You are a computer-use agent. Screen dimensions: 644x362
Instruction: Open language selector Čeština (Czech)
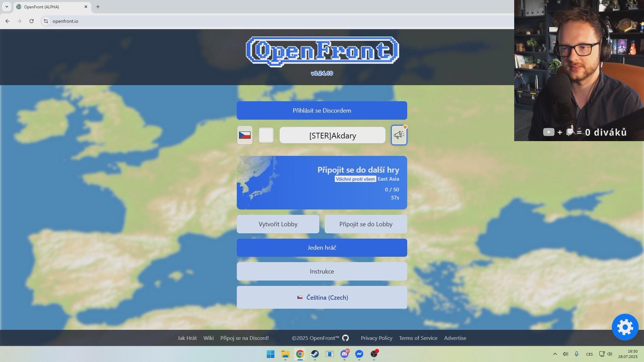(x=322, y=297)
